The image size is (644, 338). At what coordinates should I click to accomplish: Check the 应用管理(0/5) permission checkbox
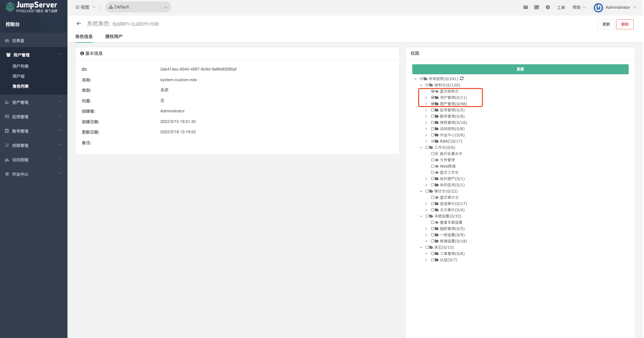(433, 110)
